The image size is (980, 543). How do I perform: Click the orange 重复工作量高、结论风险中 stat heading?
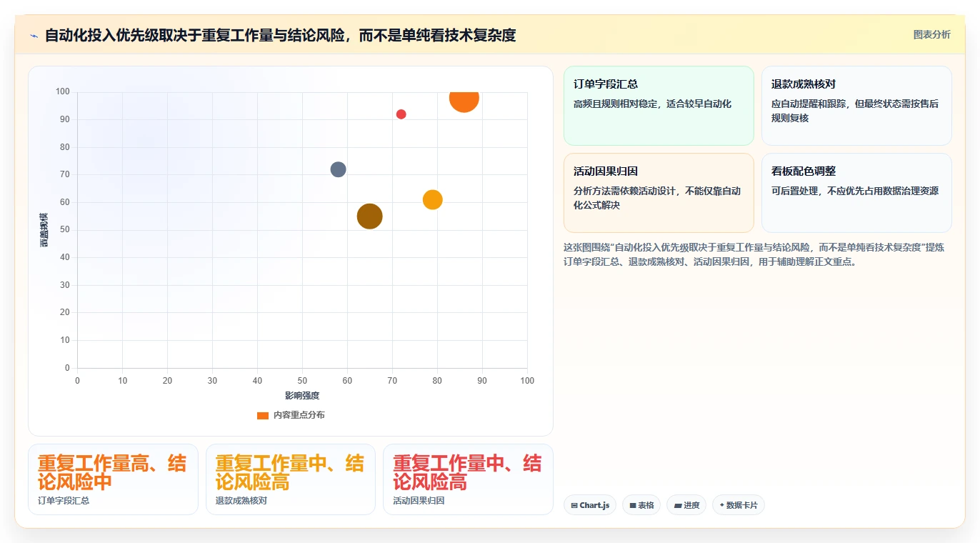click(112, 472)
